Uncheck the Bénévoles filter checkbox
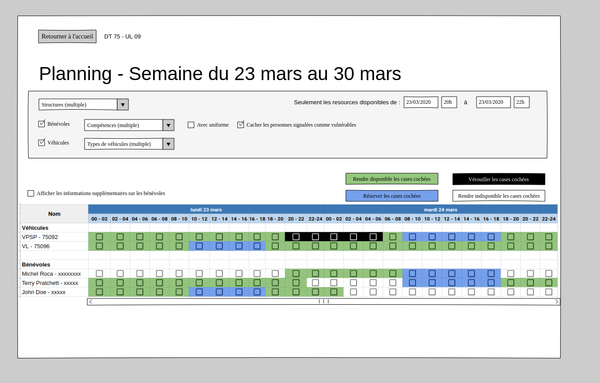Viewport: 600px width, 383px height. (41, 124)
